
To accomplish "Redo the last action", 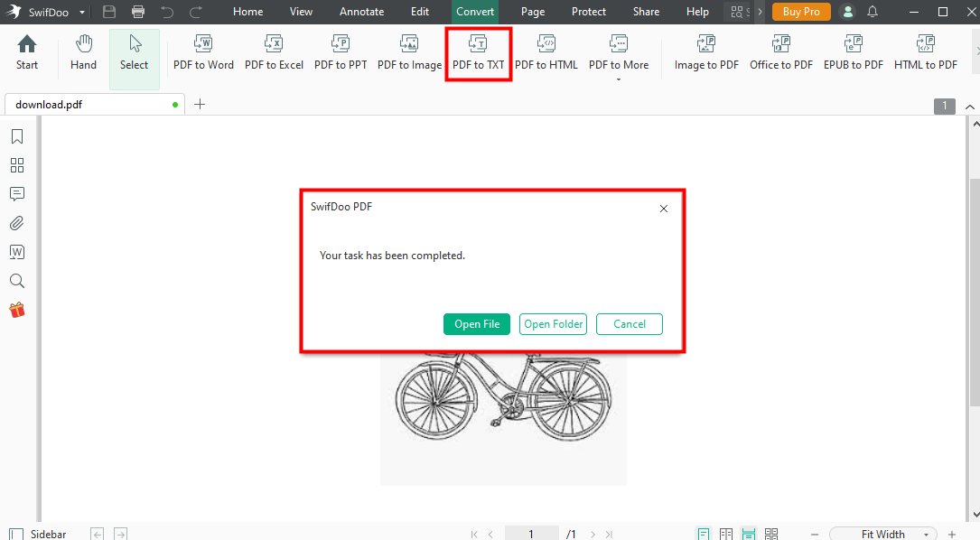I will pyautogui.click(x=196, y=11).
